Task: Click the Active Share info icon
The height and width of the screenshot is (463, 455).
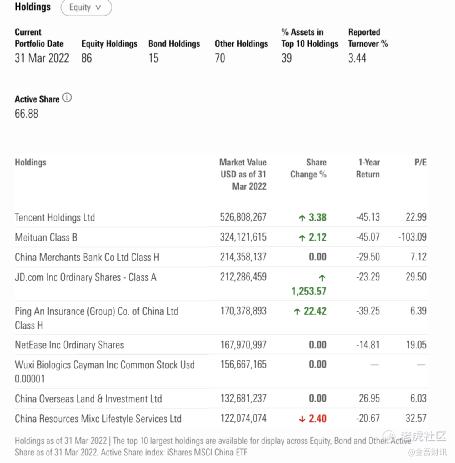Action: click(x=67, y=98)
